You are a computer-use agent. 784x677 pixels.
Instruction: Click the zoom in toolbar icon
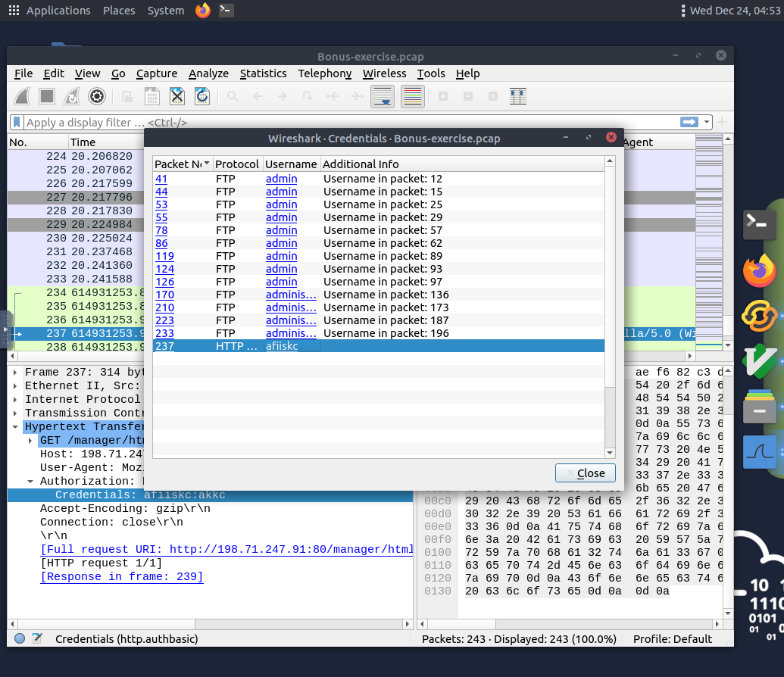pos(443,96)
